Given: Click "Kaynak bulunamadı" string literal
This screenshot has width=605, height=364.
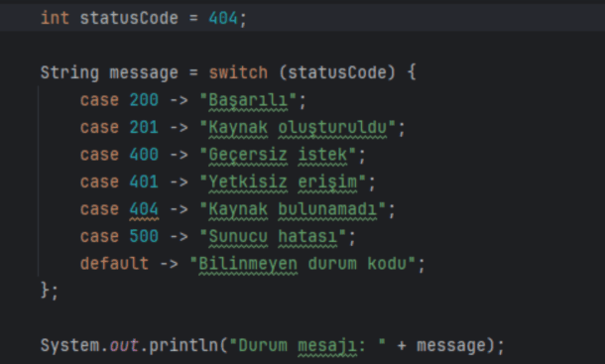Looking at the screenshot, I should point(293,209).
